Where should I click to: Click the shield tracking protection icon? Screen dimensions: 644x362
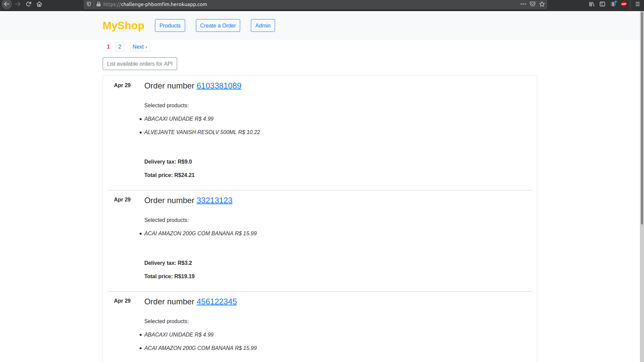point(89,4)
